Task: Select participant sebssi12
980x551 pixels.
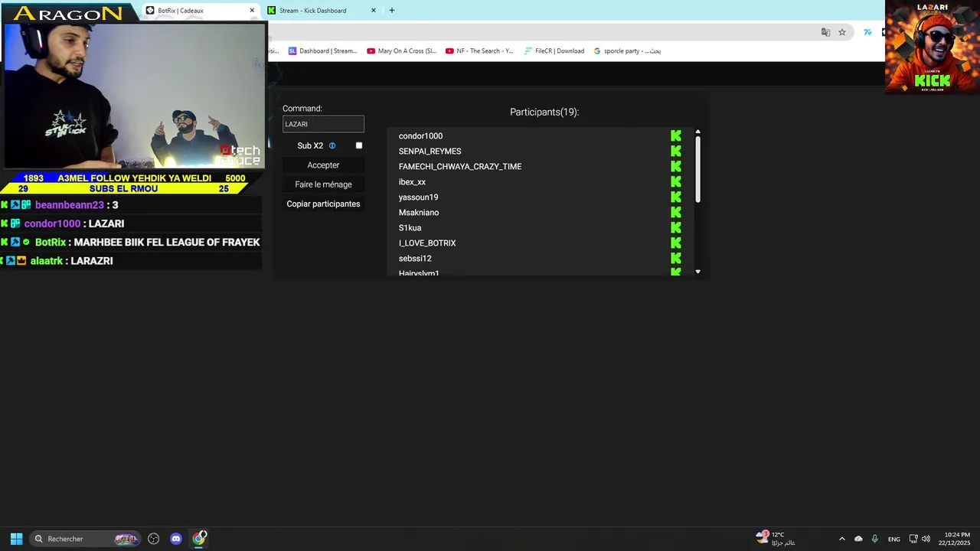Action: [x=415, y=259]
